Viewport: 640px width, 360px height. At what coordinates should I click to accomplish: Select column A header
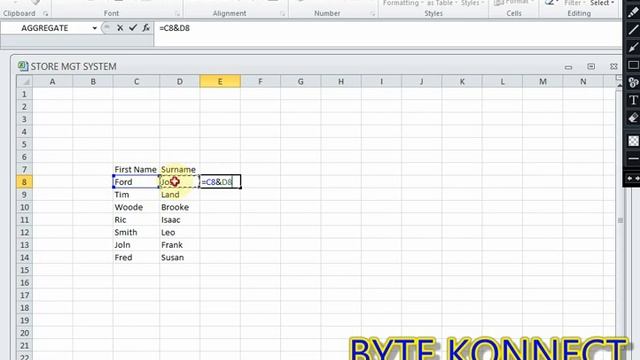click(52, 82)
